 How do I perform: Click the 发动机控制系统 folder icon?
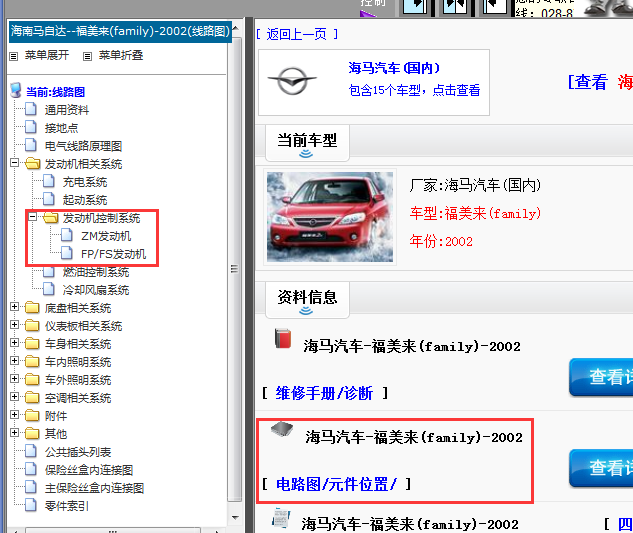coord(50,218)
